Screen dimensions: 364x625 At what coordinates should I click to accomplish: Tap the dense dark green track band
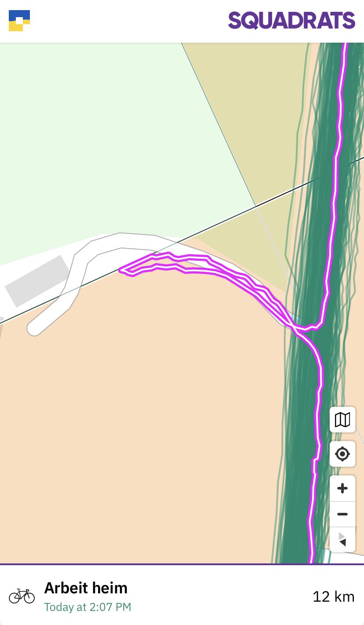[x=303, y=440]
